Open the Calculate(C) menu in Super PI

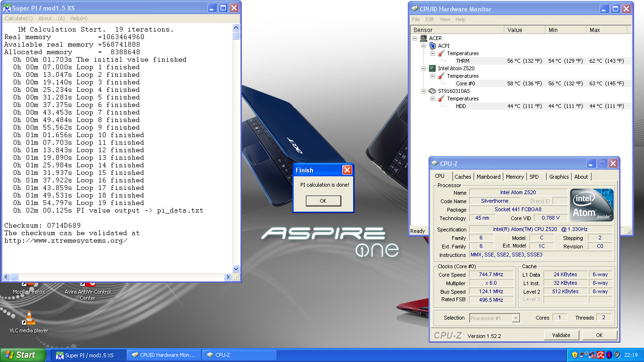[19, 18]
